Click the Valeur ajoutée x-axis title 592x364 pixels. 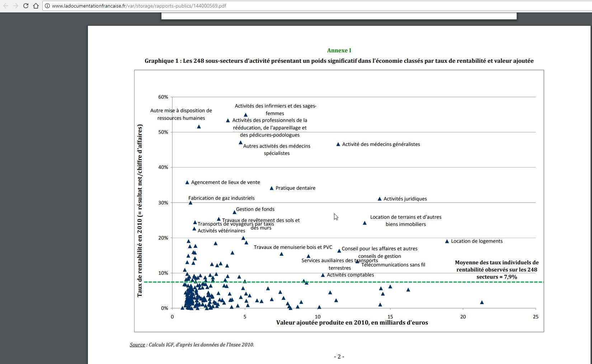[352, 323]
